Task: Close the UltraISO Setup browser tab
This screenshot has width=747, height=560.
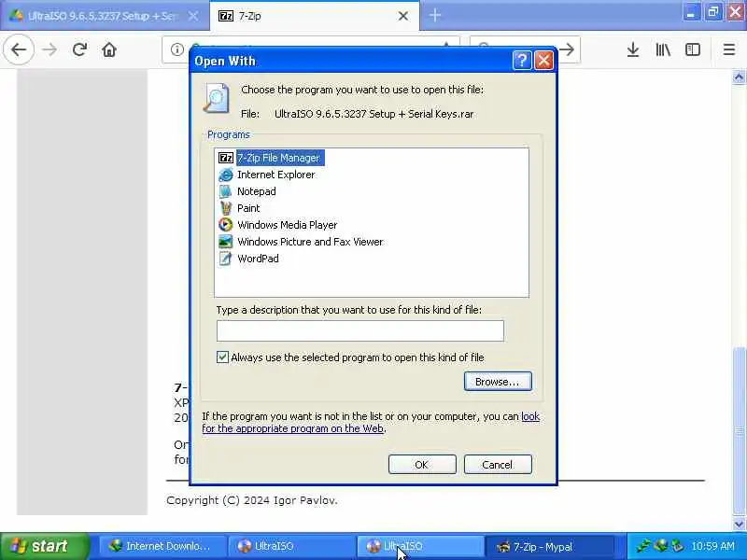Action: (193, 16)
